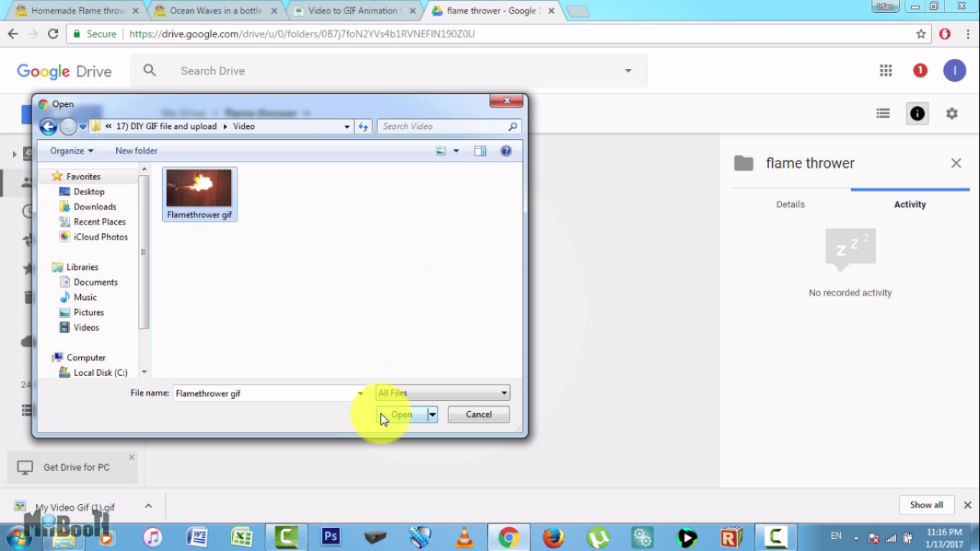Bookmark this page with the star
The height and width of the screenshot is (551, 980).
click(x=921, y=34)
